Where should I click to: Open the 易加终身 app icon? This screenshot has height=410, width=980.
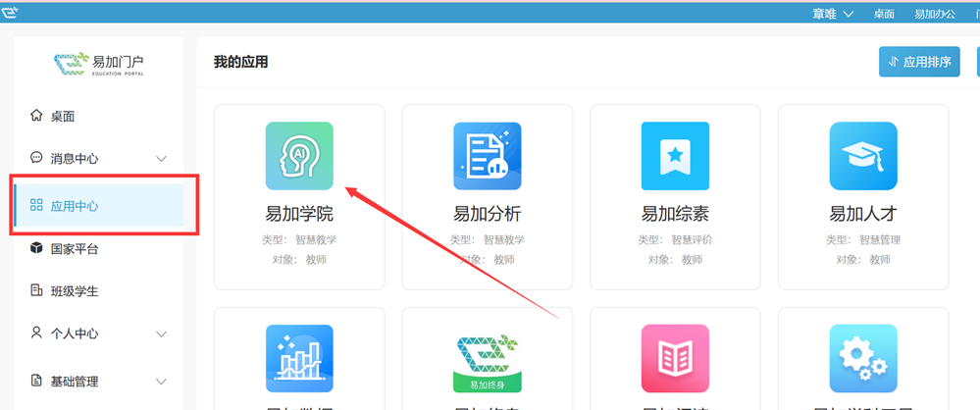pyautogui.click(x=488, y=364)
